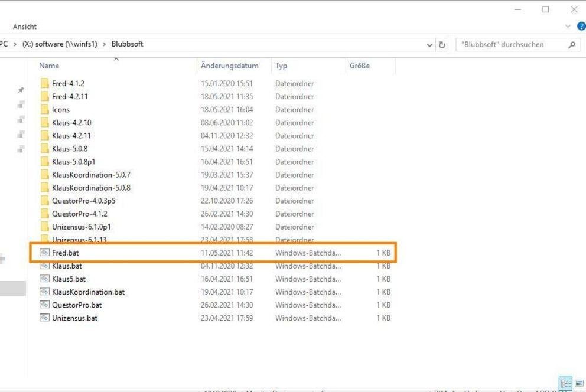Select the QuestorPro-4.1.2 folder name
The height and width of the screenshot is (392, 586).
pyautogui.click(x=80, y=214)
